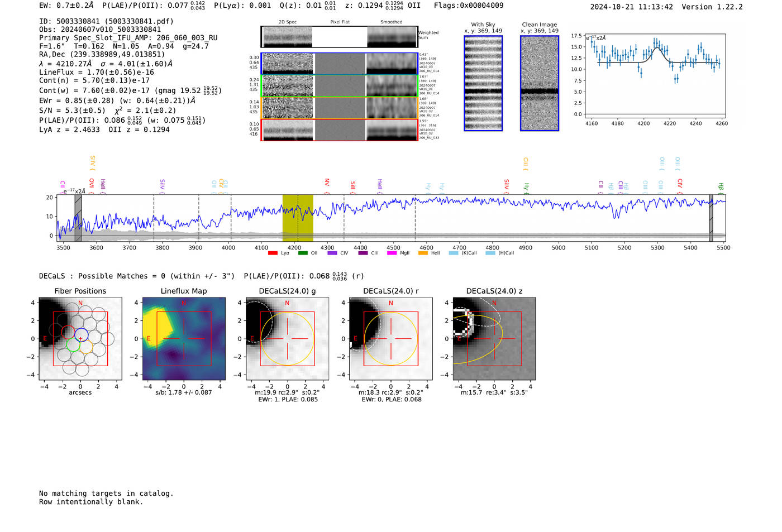The image size is (782, 532).
Task: Select the red-bordered 2D fiber spectrum row
Action: click(340, 130)
